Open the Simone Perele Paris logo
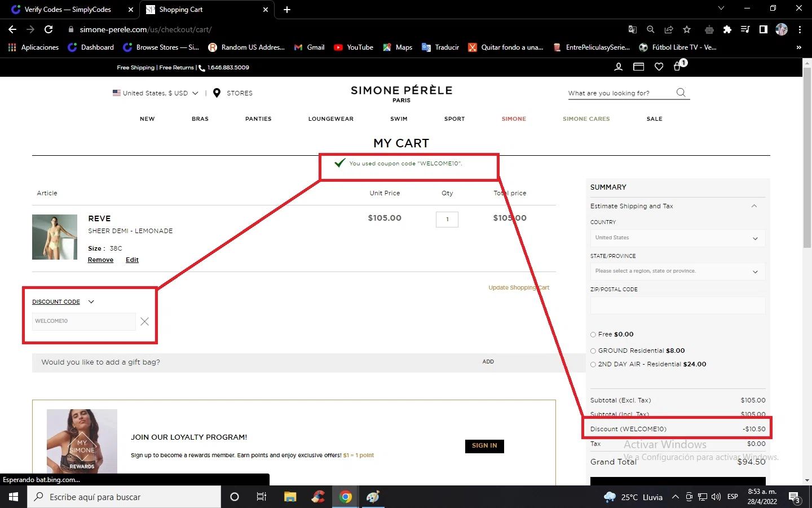 tap(401, 93)
